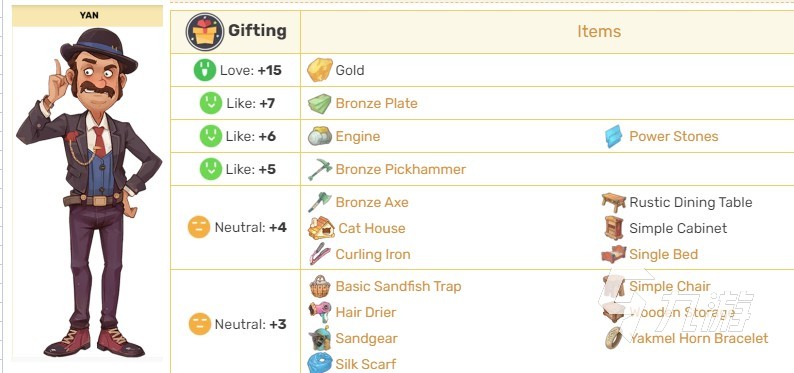Click the green Love smiley face icon
This screenshot has height=373, width=794.
coord(205,70)
